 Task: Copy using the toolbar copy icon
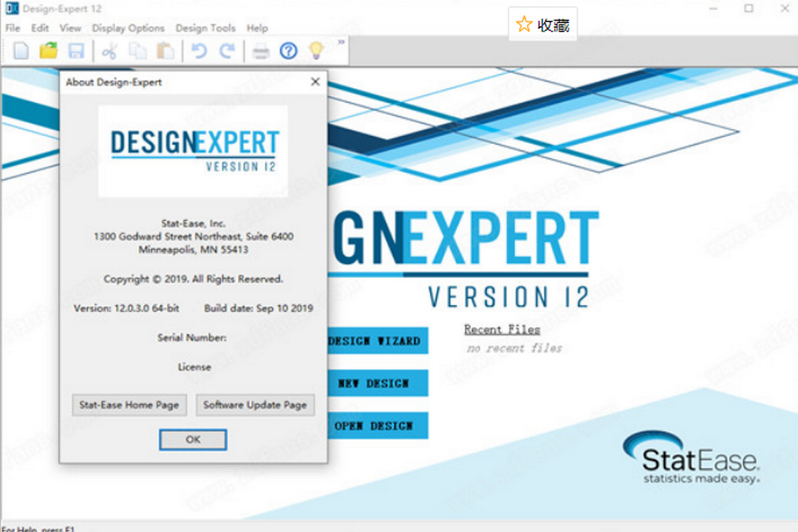click(x=140, y=51)
